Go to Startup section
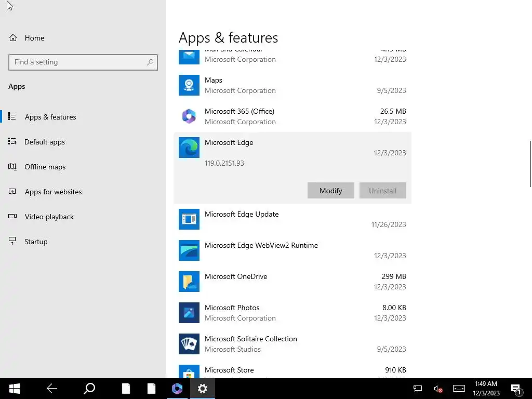 pos(36,242)
